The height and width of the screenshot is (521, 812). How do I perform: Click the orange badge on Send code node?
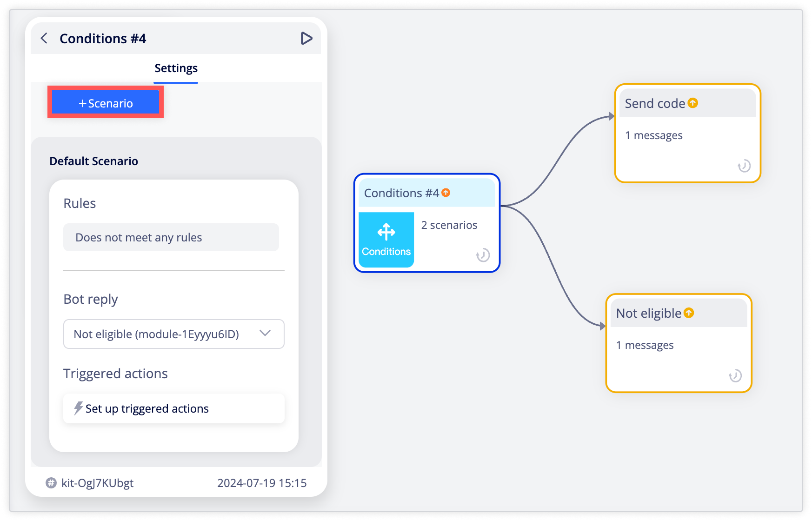point(693,103)
